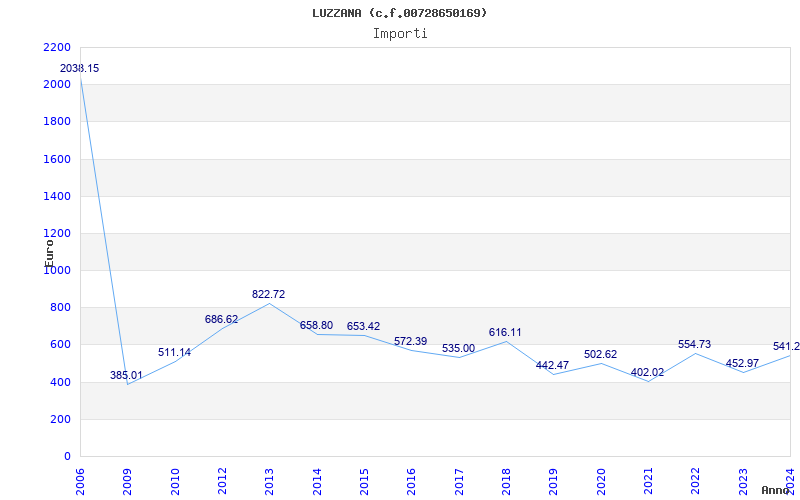
Task: Click the 2012 x-axis year label
Action: (x=222, y=482)
